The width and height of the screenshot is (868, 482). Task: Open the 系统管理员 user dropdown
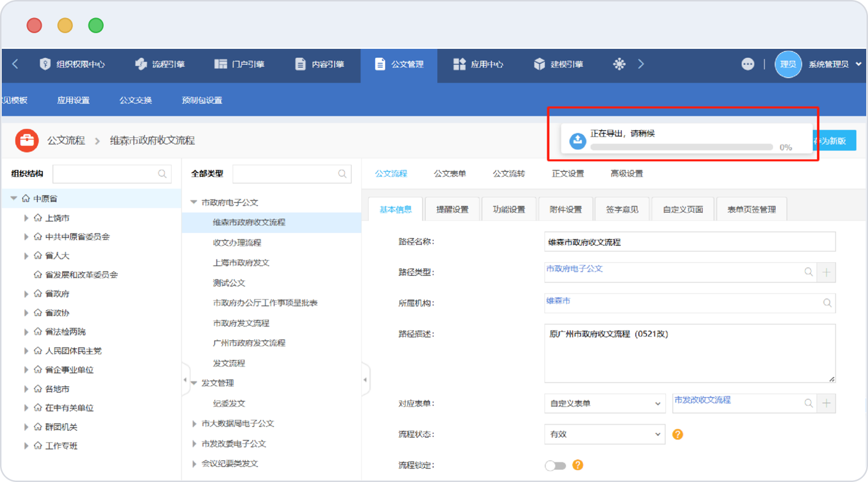pos(835,64)
